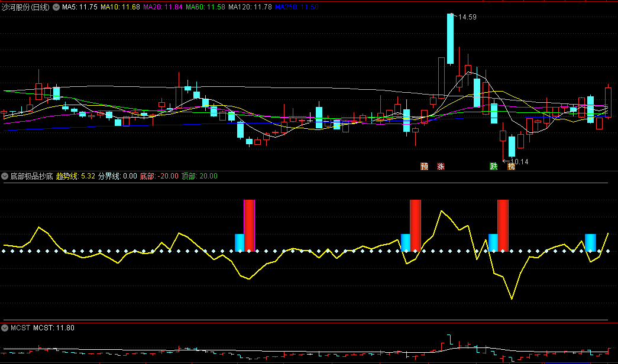Click the 底部极品抄底 indicator name
Viewport: 618px width, 364px height.
tap(31, 176)
